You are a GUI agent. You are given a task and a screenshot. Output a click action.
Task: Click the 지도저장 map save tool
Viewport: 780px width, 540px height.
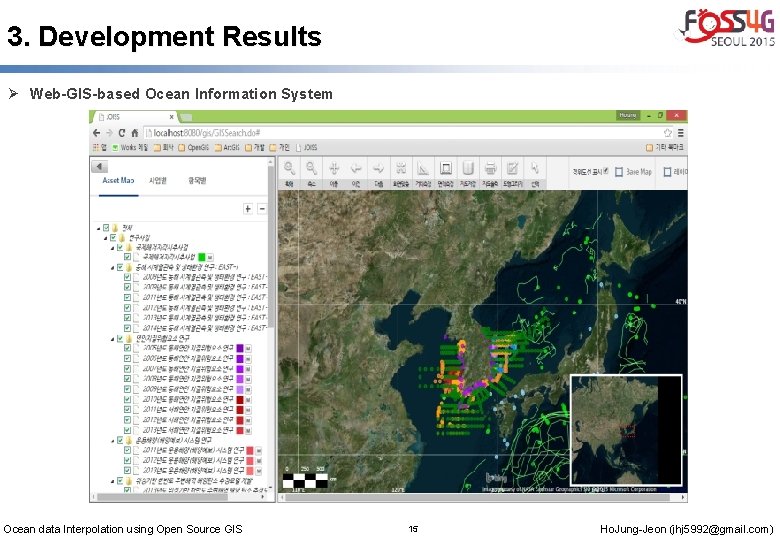coord(468,173)
